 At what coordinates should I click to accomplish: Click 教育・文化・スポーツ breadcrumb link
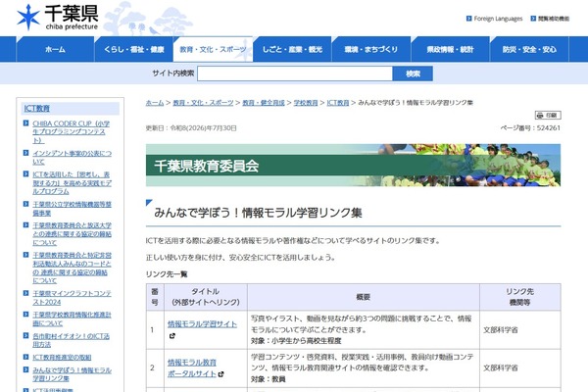pyautogui.click(x=203, y=103)
